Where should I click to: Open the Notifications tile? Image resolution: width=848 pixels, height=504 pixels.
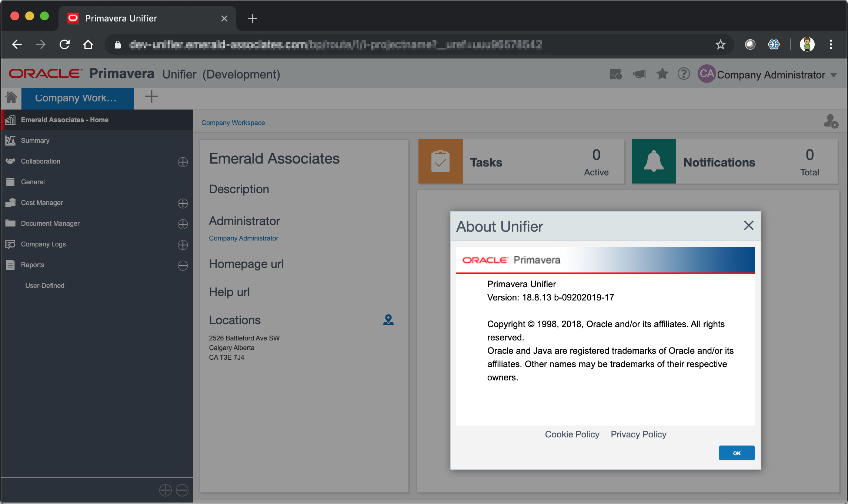735,162
